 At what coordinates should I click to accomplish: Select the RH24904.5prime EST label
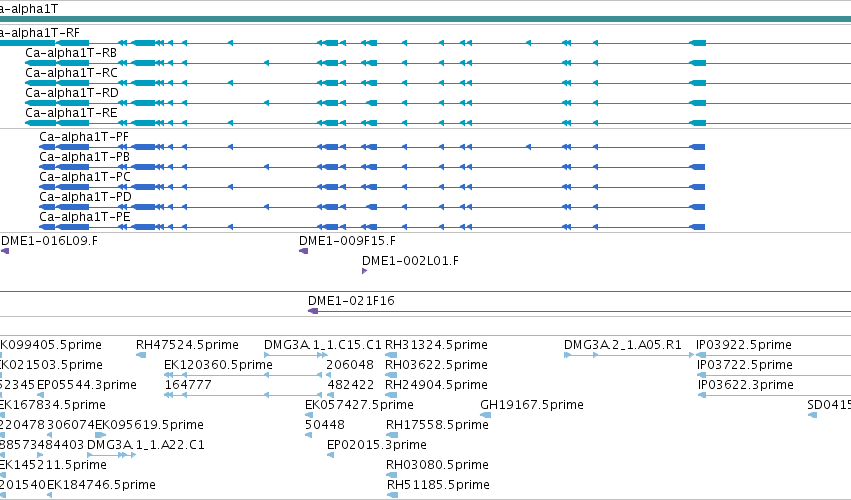pos(436,385)
